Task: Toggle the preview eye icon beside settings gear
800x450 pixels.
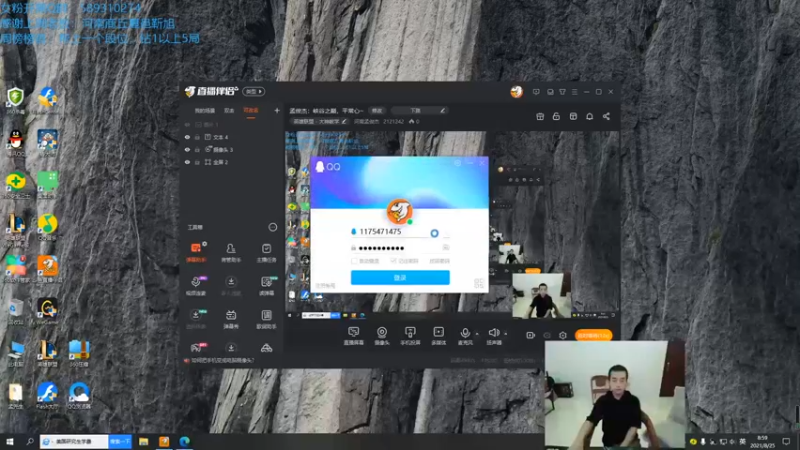Action: [x=547, y=335]
